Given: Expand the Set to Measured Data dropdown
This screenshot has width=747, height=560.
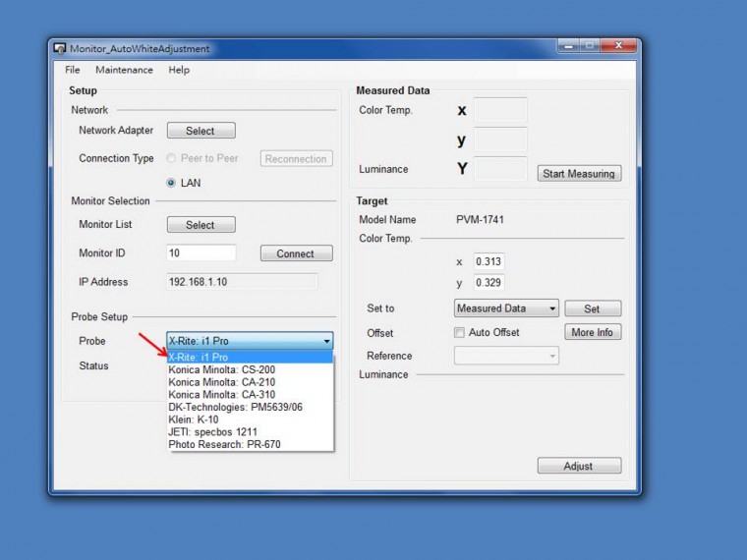Looking at the screenshot, I should 551,308.
